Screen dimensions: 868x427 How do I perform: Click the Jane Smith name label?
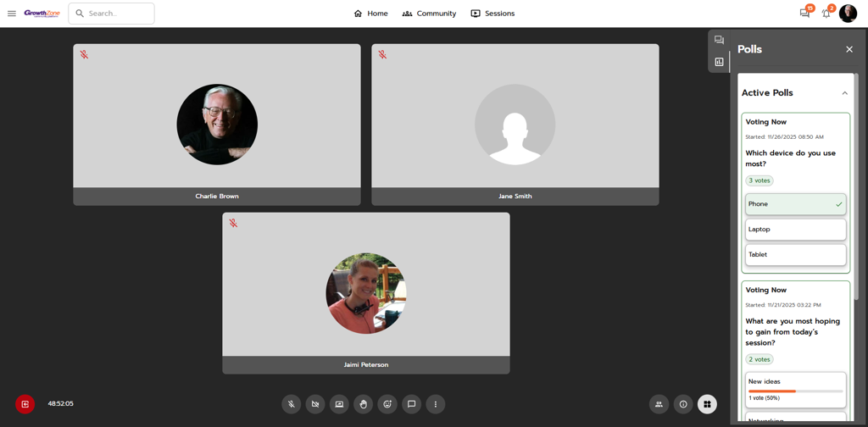(x=515, y=197)
